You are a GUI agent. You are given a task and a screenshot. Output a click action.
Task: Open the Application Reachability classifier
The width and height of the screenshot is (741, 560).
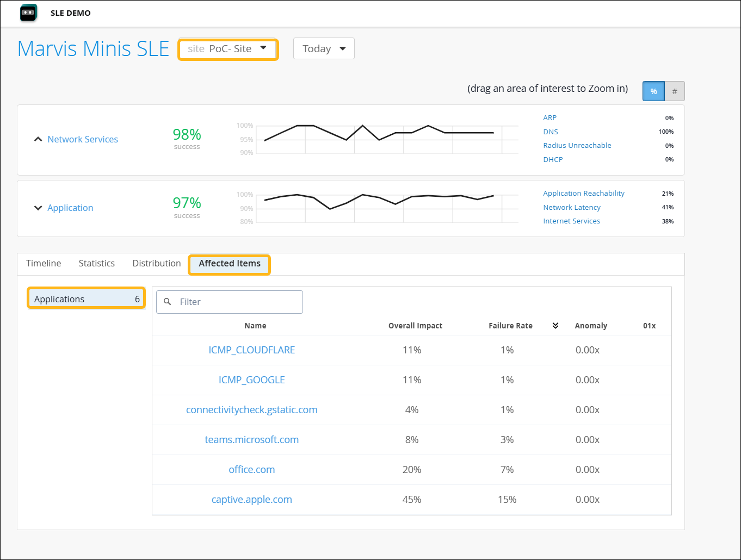(583, 193)
